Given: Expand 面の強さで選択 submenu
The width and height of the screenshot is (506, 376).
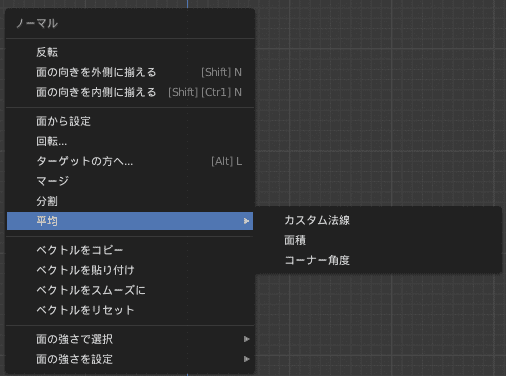Looking at the screenshot, I should pyautogui.click(x=130, y=339).
